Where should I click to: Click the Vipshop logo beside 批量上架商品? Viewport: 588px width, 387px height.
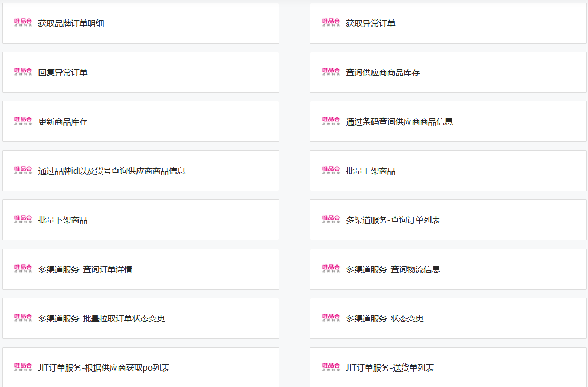[x=331, y=171]
